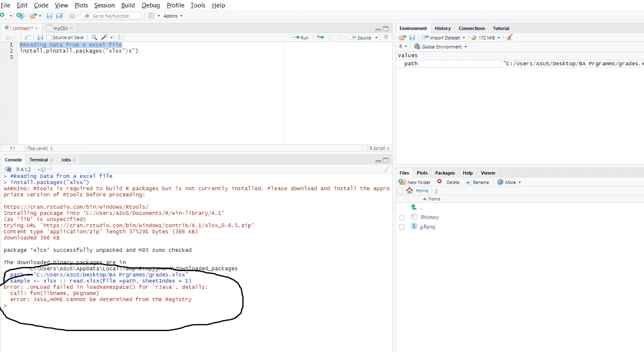Screen dimensions: 644x352
Task: Open Import Dataset dropdown
Action: [x=443, y=37]
